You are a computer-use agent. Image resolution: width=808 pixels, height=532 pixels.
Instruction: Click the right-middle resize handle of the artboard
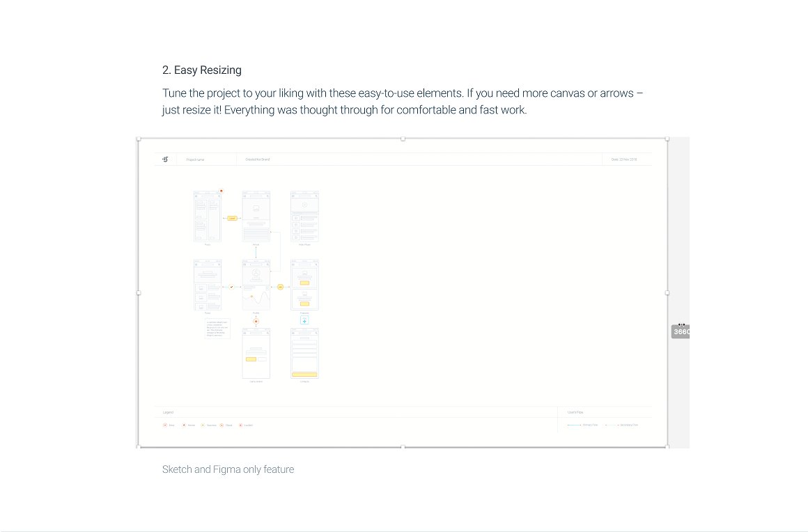(x=667, y=293)
